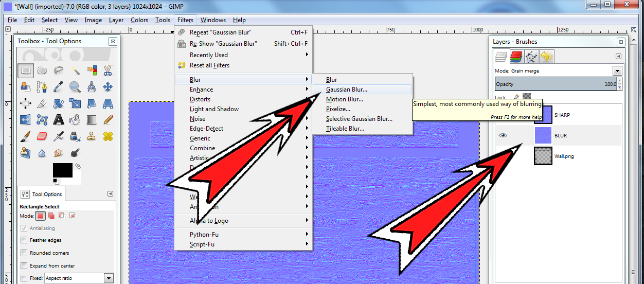This screenshot has width=644, height=284.
Task: Select the Heal bandage tool
Action: click(x=108, y=136)
